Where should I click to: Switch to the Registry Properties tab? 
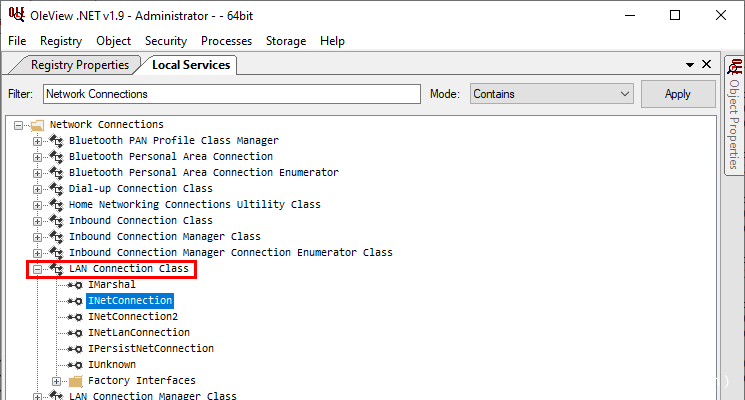(79, 65)
